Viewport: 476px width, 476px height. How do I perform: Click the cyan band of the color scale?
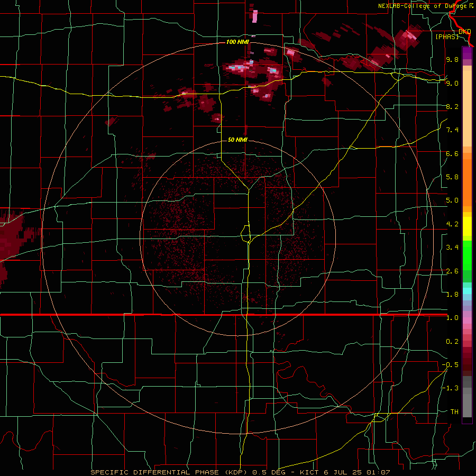[467, 291]
